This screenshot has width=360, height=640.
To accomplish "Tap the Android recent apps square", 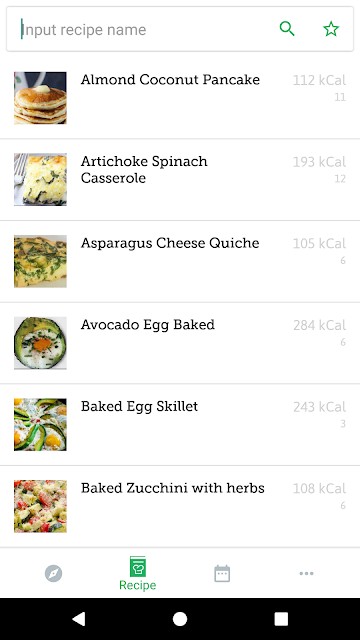I will [281, 619].
